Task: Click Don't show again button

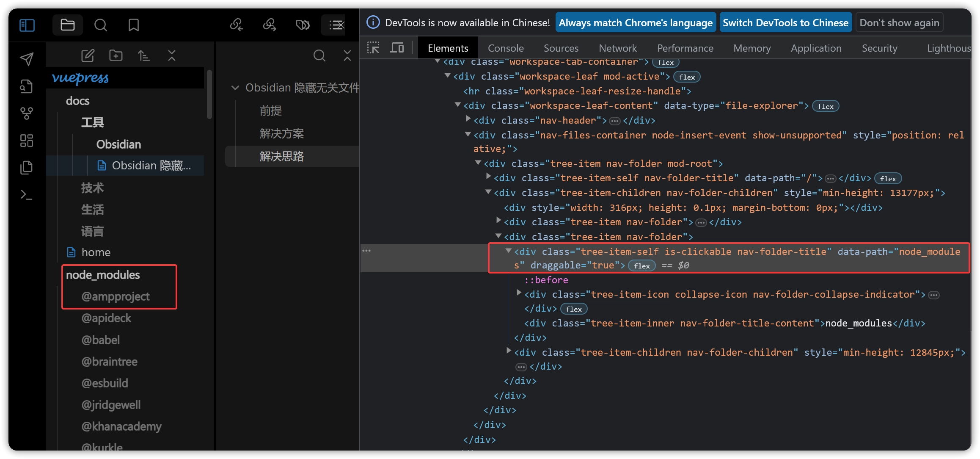Action: [x=899, y=22]
